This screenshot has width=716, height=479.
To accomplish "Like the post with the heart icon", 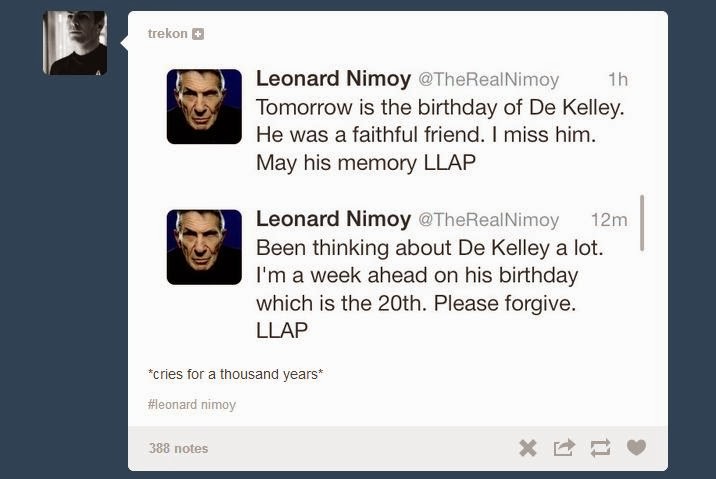I will click(636, 447).
